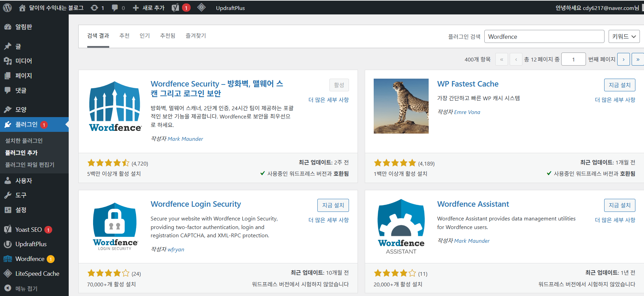Click the 글 pushpin icon
This screenshot has height=296, width=644.
(x=8, y=46)
